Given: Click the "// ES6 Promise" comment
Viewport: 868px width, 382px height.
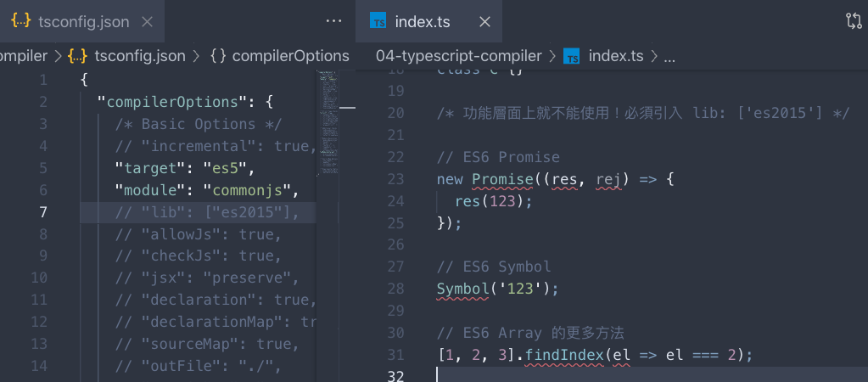Looking at the screenshot, I should pyautogui.click(x=498, y=157).
